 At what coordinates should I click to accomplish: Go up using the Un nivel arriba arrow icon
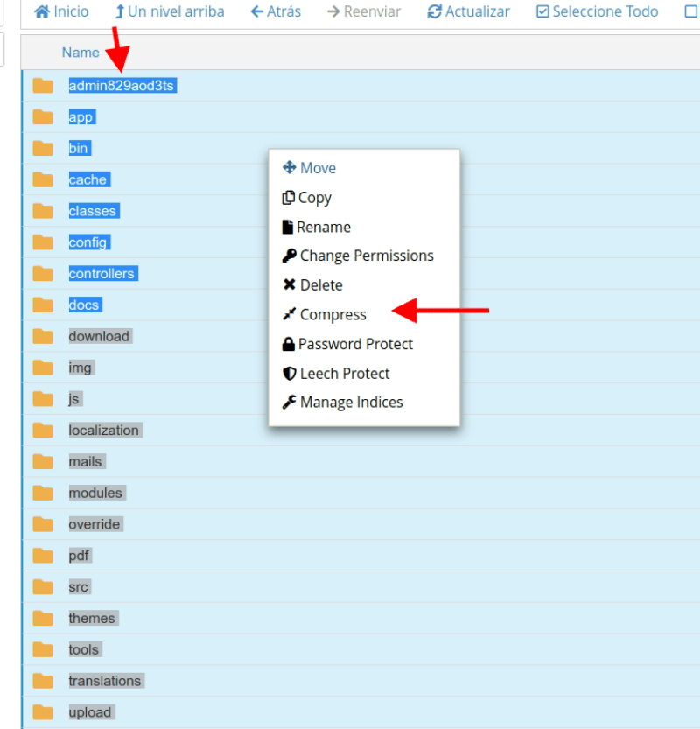tap(120, 11)
